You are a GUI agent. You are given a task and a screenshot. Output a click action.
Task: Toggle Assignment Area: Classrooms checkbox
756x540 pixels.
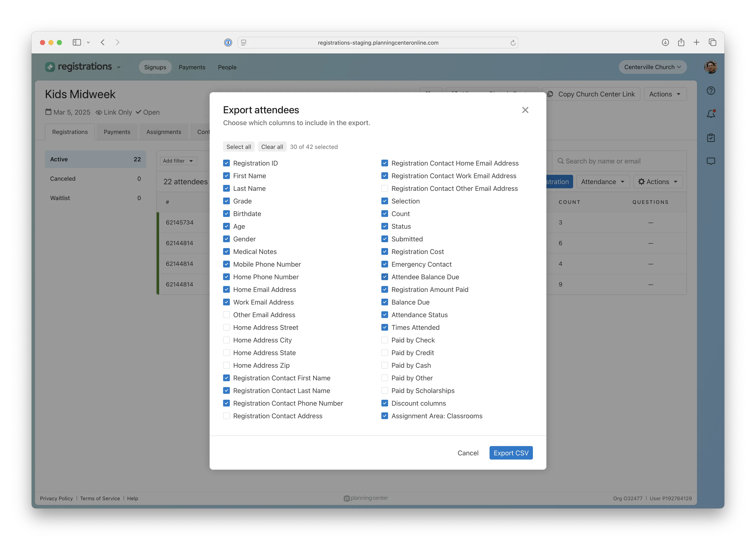(x=385, y=416)
